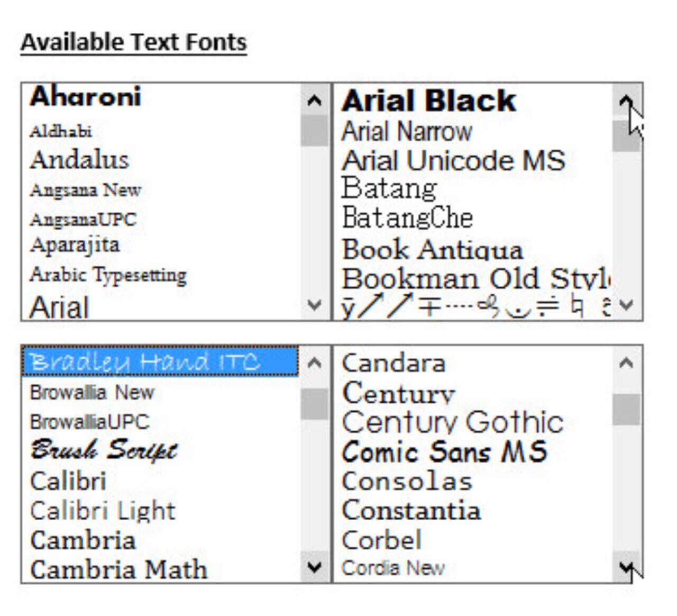Image resolution: width=677 pixels, height=616 pixels.
Task: Click the up arrow of the Candara list
Action: tap(627, 363)
